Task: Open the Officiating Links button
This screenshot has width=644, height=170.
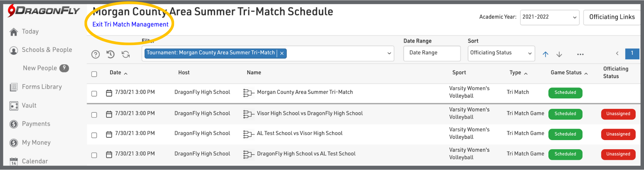Action: 612,17
